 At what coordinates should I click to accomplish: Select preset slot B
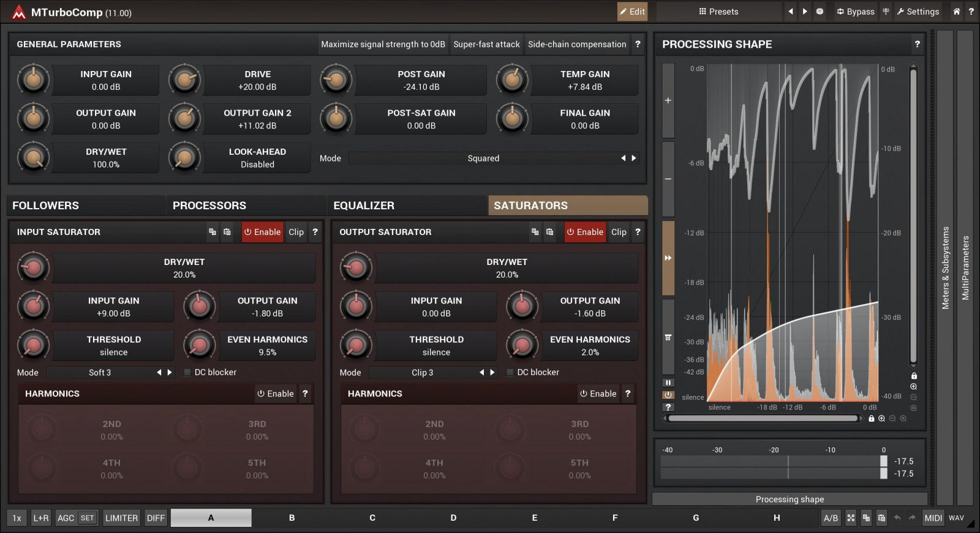[x=292, y=518]
